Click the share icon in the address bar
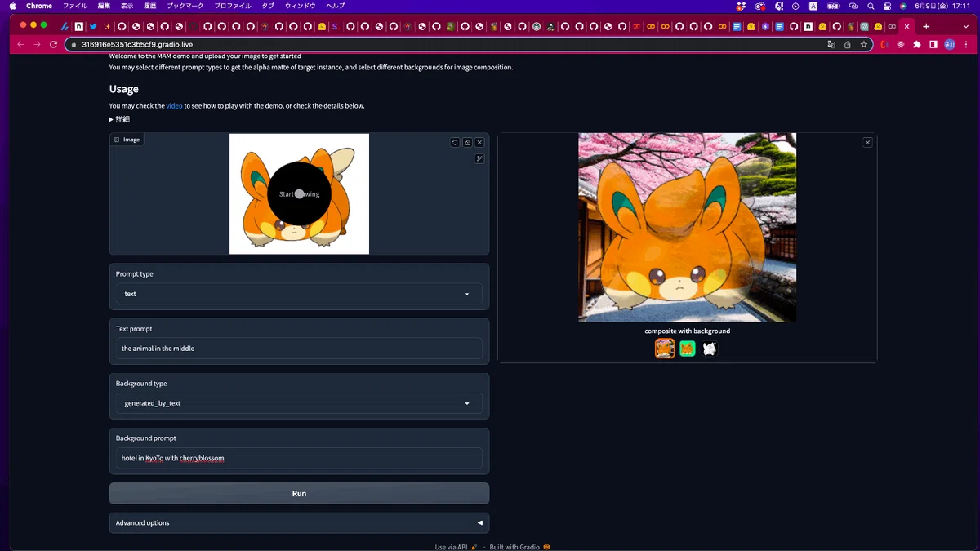The image size is (980, 551). click(x=847, y=44)
